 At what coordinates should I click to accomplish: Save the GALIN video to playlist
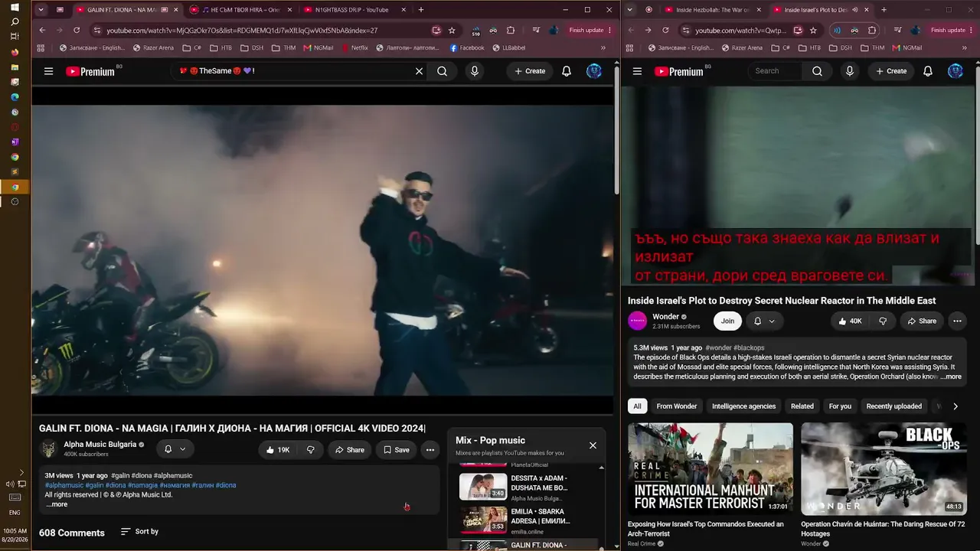[x=397, y=450]
